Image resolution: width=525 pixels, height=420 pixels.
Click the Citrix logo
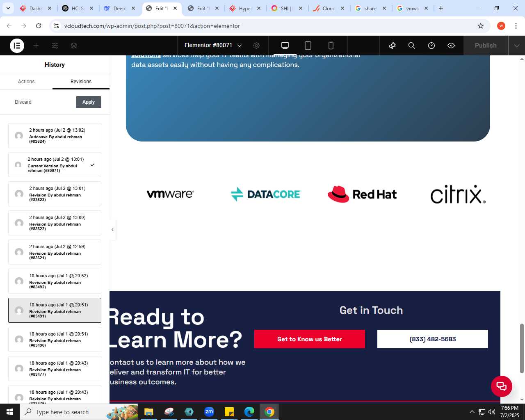pyautogui.click(x=458, y=194)
